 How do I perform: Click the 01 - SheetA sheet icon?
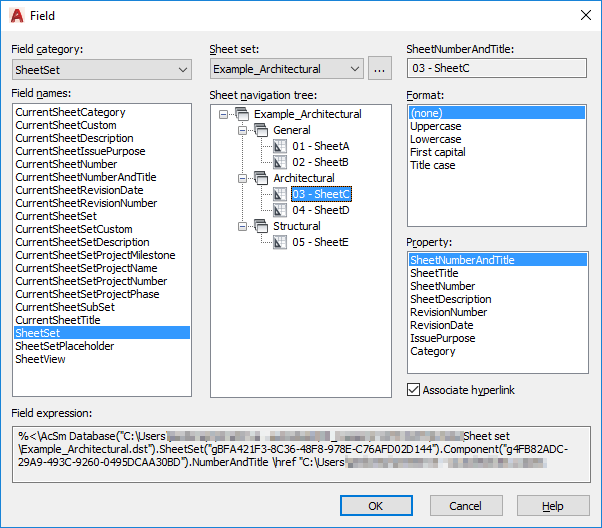click(280, 146)
